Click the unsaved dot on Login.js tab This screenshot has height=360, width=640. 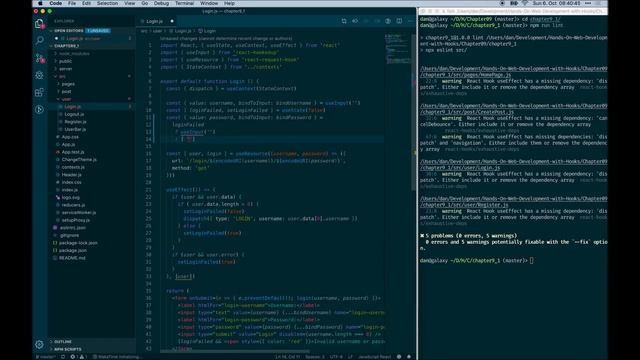click(172, 21)
